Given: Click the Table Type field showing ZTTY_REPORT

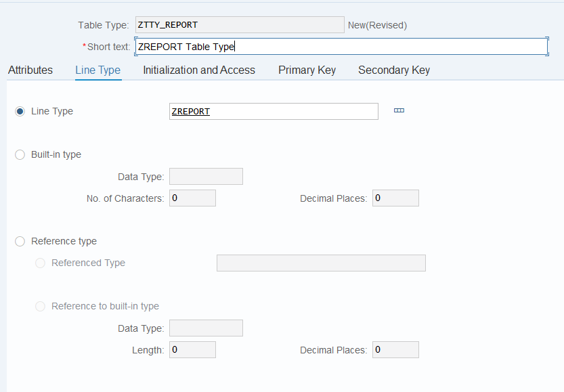Looking at the screenshot, I should coord(240,24).
